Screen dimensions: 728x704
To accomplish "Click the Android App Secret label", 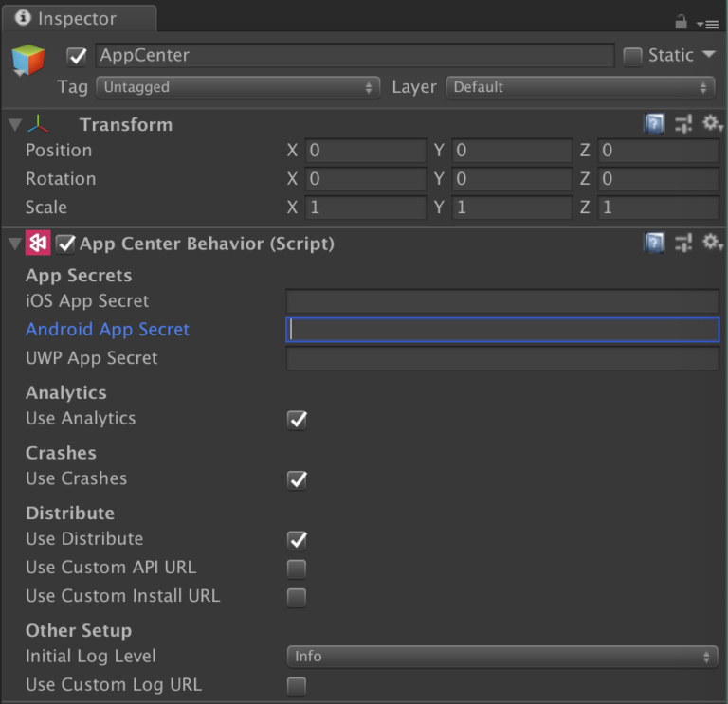I will point(107,330).
